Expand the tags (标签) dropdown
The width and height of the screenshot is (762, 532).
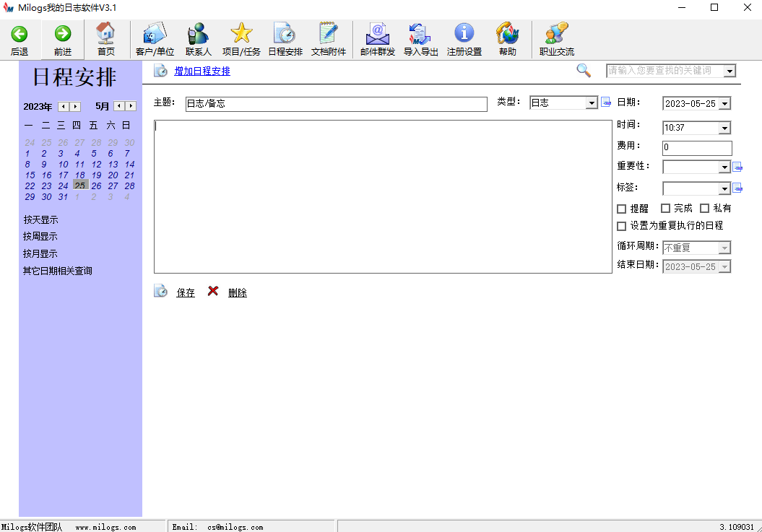pyautogui.click(x=724, y=188)
